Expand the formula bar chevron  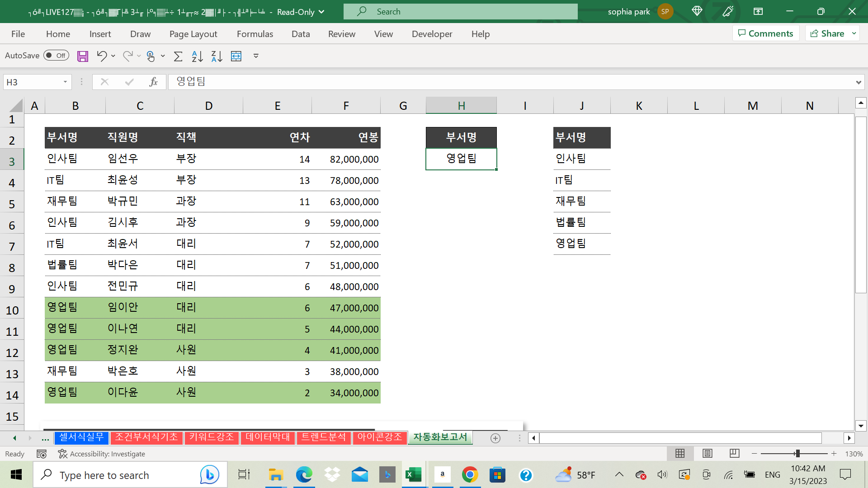858,82
